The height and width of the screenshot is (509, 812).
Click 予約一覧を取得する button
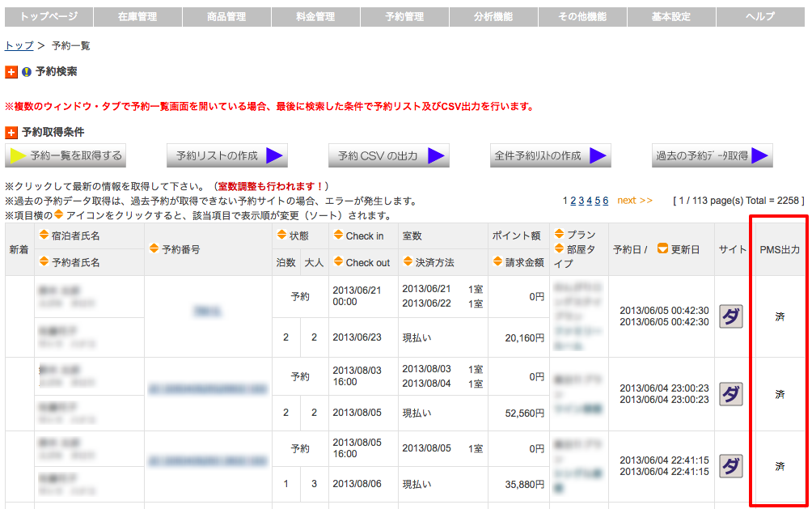tap(66, 155)
